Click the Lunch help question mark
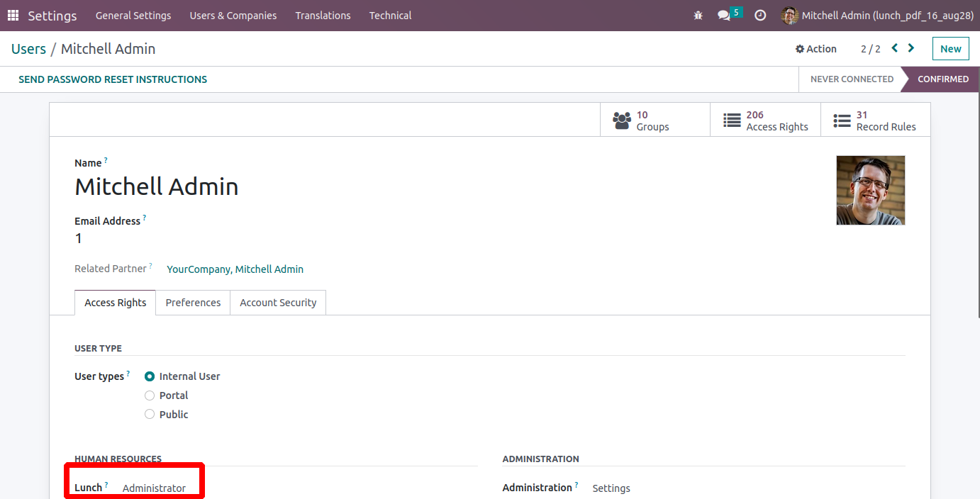Screen dimensions: 980x499 point(106,485)
